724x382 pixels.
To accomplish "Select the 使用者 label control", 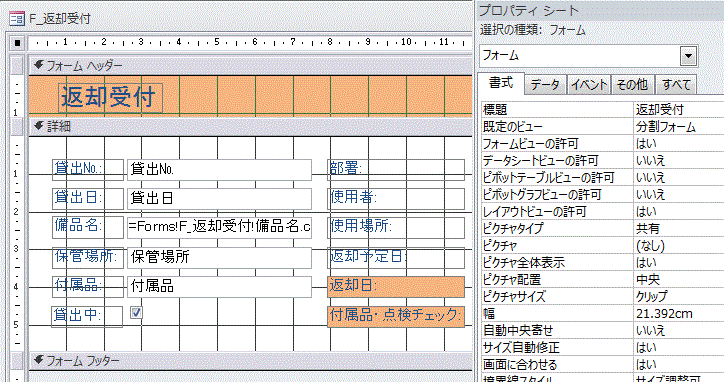I will tap(396, 199).
